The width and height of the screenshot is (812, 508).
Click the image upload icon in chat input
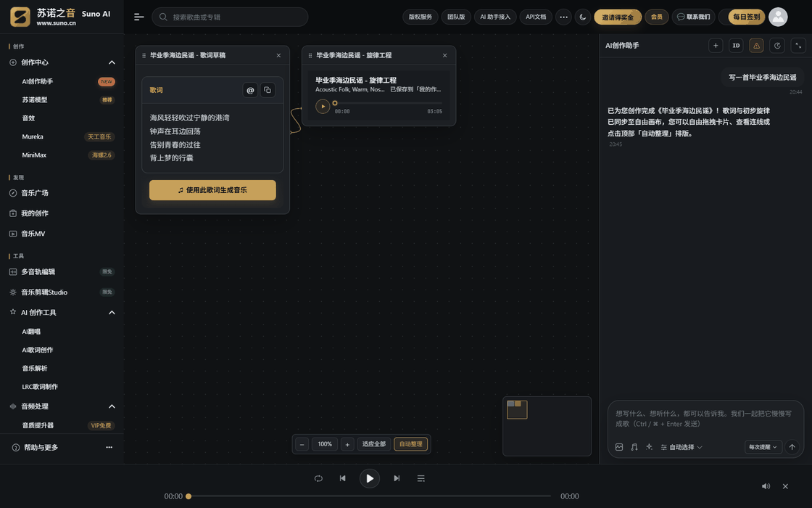tap(619, 447)
